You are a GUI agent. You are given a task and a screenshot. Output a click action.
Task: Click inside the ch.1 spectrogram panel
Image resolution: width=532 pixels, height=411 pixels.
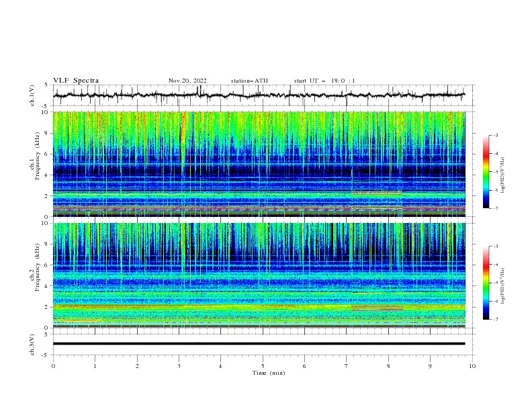[259, 164]
